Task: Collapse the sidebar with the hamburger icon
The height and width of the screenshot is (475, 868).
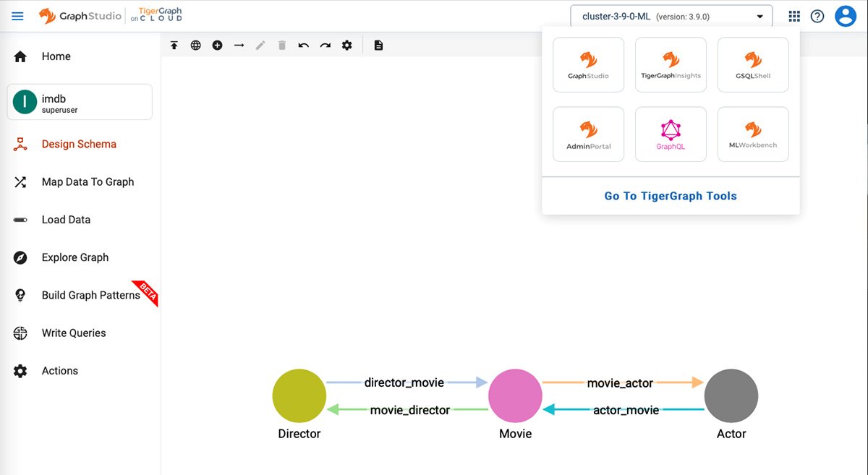Action: (x=17, y=16)
